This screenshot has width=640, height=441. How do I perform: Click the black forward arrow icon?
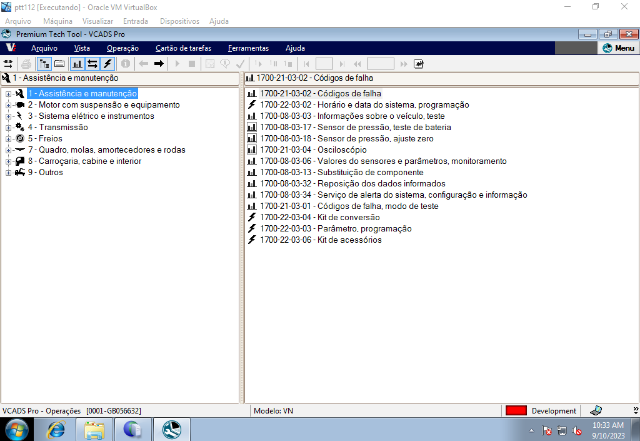[159, 64]
